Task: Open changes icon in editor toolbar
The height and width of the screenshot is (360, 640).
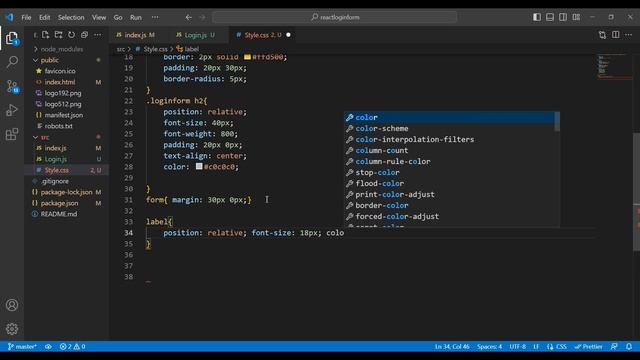Action: point(602,35)
